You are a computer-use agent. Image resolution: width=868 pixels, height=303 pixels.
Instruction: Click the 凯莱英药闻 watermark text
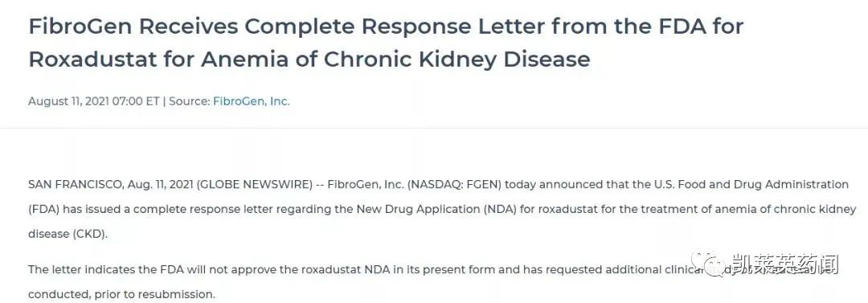coord(785,264)
